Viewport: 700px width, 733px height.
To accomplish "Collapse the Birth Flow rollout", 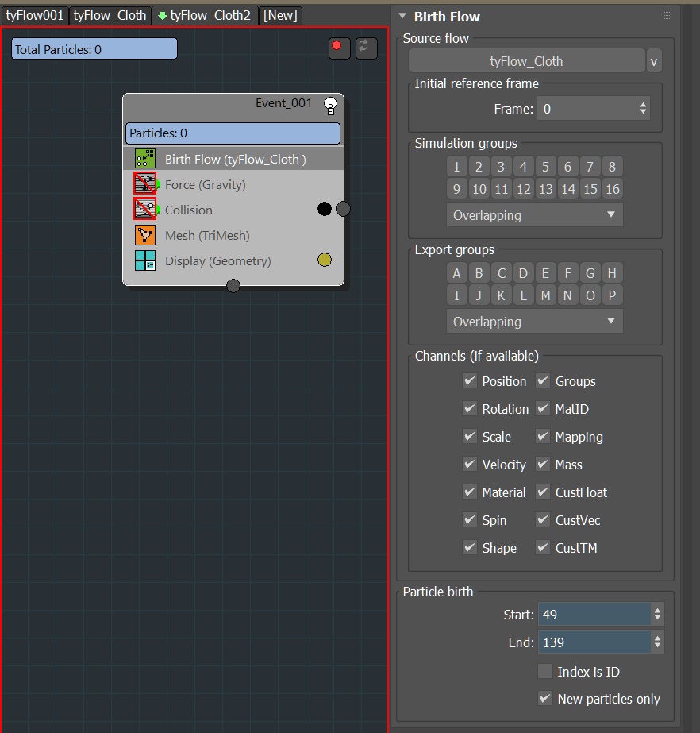I will [402, 17].
